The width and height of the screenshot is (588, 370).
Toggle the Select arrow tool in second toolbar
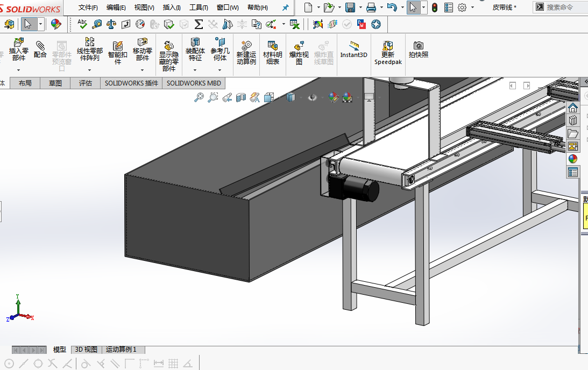click(x=29, y=24)
